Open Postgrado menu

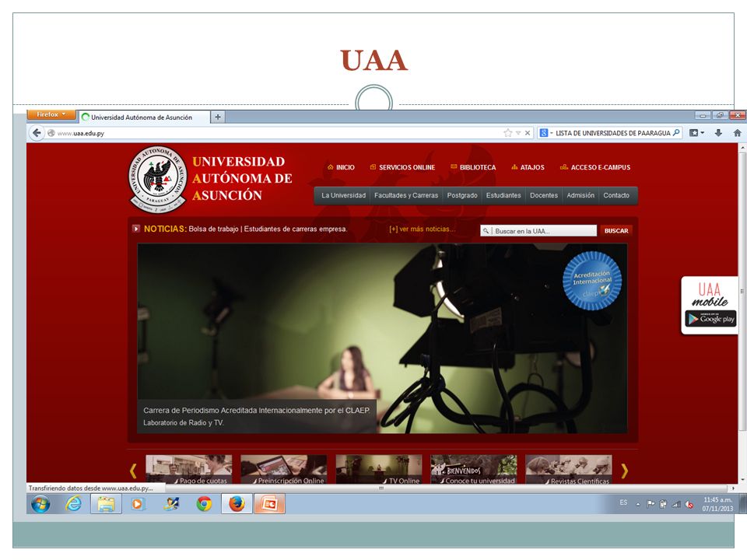(x=462, y=195)
